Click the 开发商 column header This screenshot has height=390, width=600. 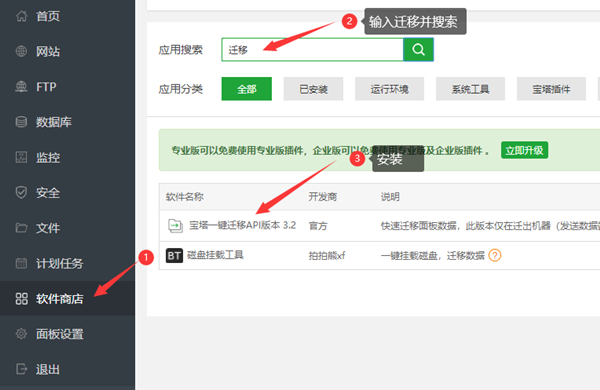323,197
